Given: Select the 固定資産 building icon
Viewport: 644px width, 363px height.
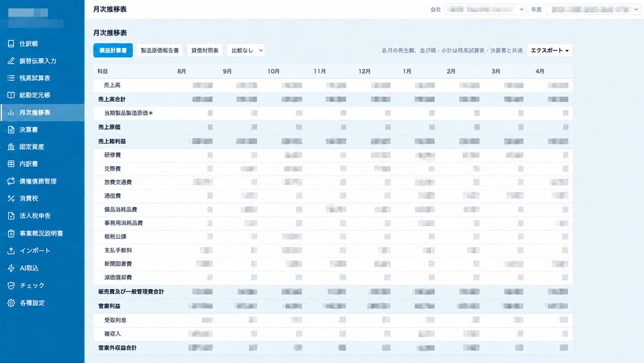Looking at the screenshot, I should pyautogui.click(x=11, y=147).
